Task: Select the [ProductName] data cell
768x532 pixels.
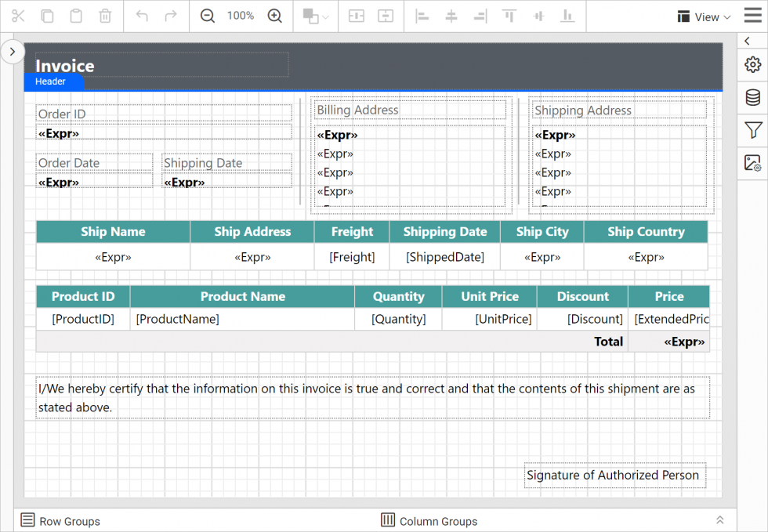Action: click(242, 319)
